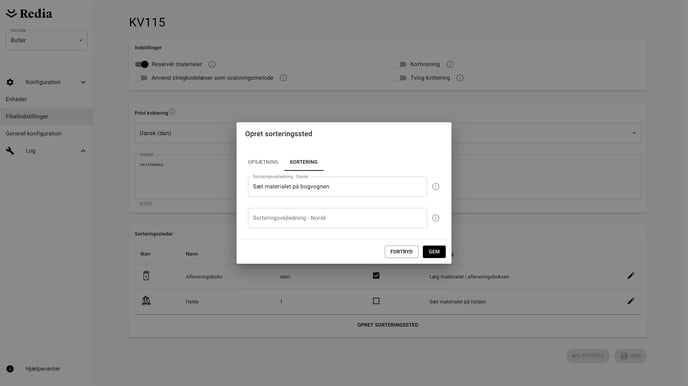Show info for Sorteringsvejledning Dansk field
This screenshot has height=386, width=688.
436,186
